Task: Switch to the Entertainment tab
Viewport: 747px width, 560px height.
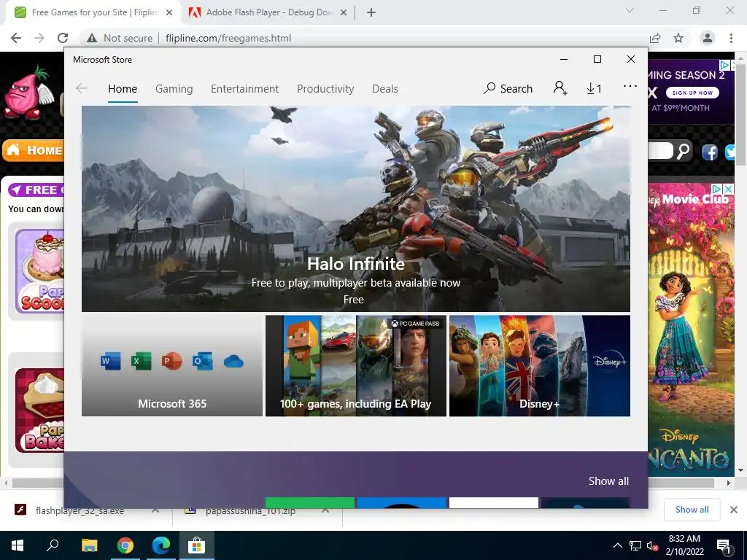Action: point(245,89)
